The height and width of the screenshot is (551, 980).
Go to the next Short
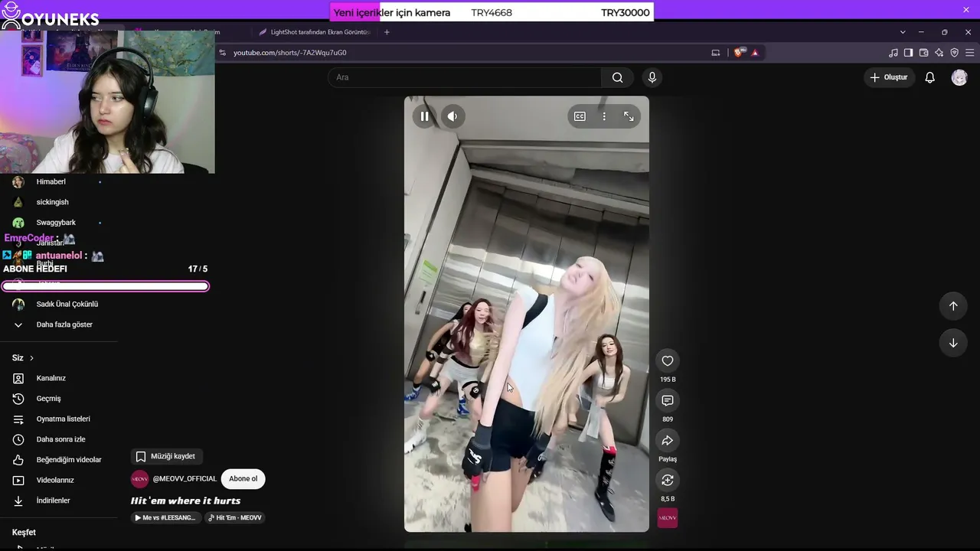(x=953, y=343)
